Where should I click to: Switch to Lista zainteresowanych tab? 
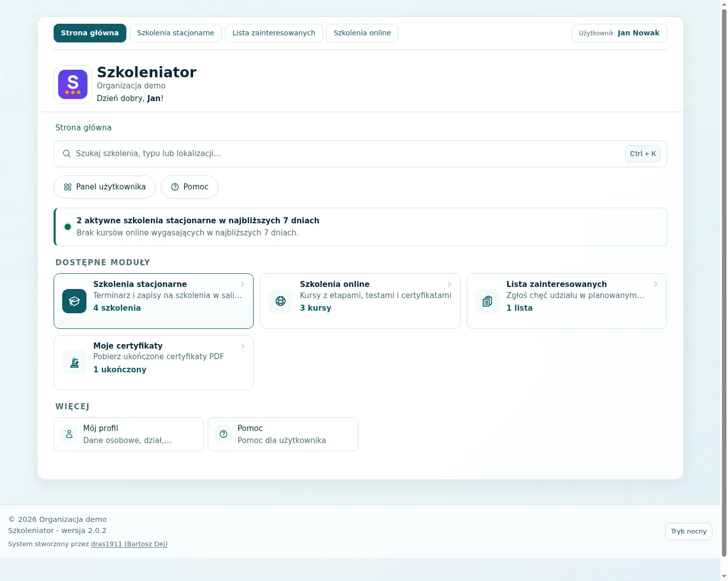tap(274, 33)
